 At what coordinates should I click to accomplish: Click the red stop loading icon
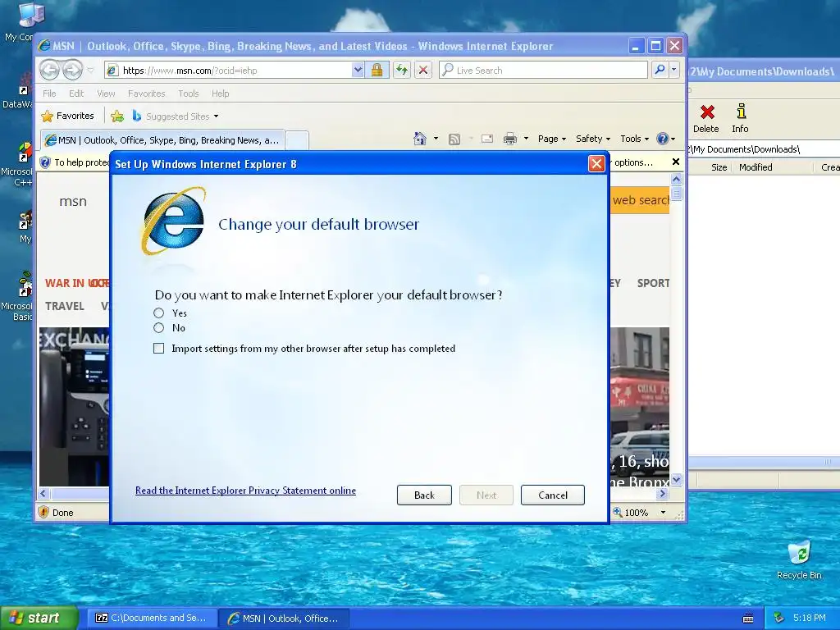[423, 71]
